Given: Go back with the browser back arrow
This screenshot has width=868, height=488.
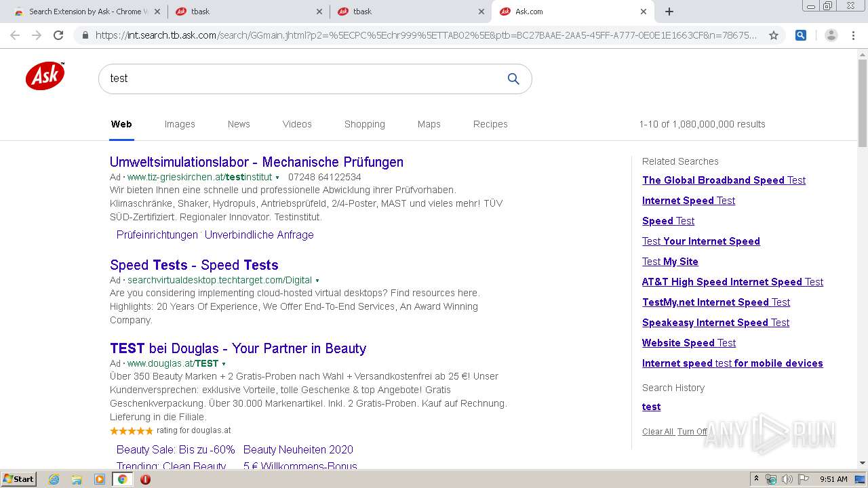Looking at the screenshot, I should click(x=15, y=35).
